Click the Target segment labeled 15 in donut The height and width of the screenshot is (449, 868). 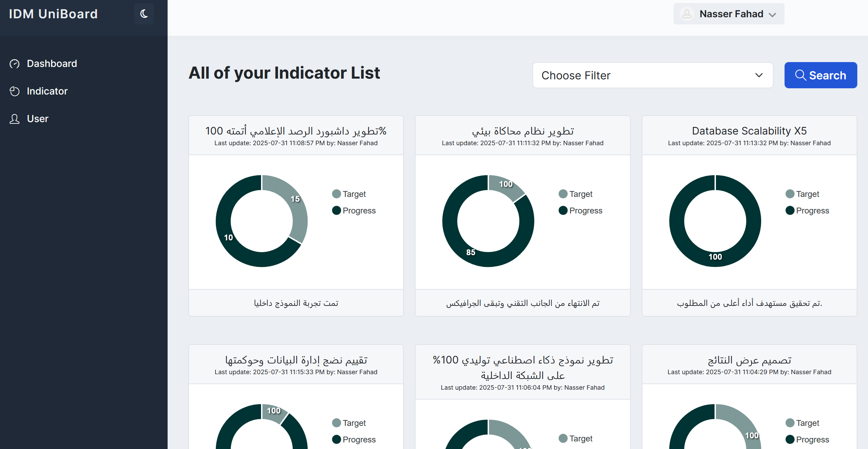[x=296, y=203]
